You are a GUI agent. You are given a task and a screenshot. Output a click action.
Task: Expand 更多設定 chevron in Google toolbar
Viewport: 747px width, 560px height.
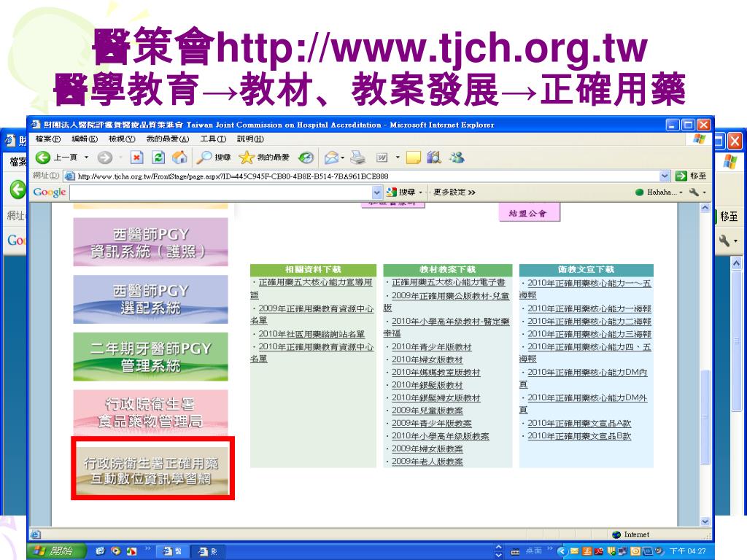point(472,192)
